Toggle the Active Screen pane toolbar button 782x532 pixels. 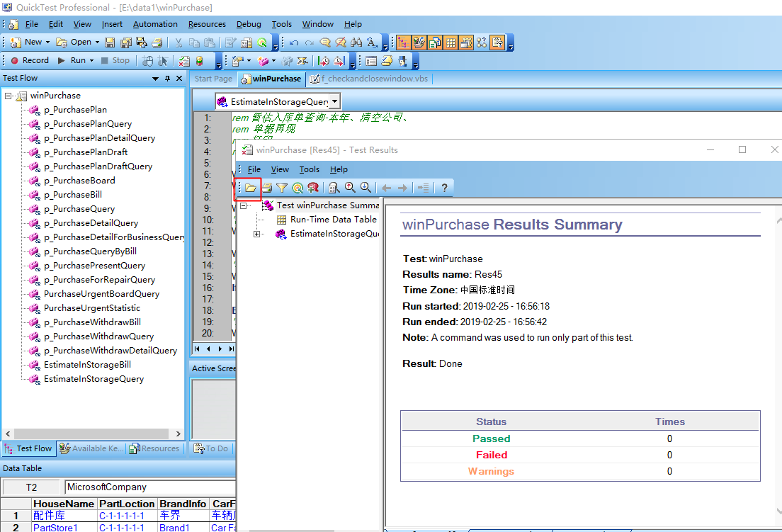tap(466, 43)
